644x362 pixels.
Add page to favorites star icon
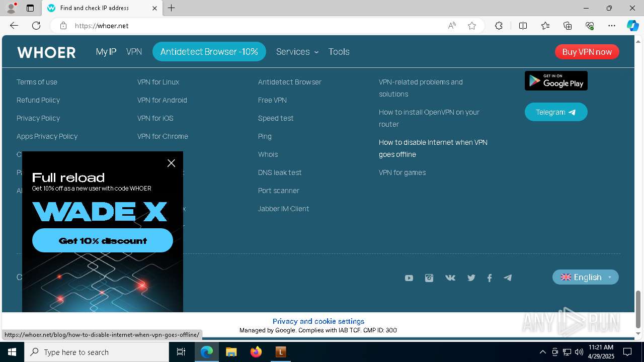click(472, 26)
